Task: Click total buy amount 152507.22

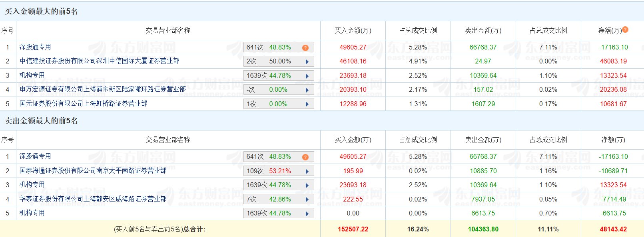Action: pos(353,229)
